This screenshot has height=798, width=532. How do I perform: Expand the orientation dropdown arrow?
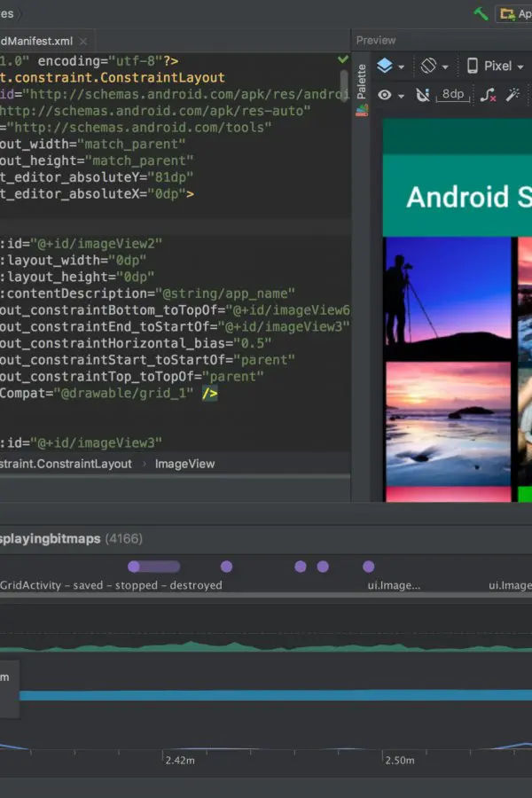(445, 66)
